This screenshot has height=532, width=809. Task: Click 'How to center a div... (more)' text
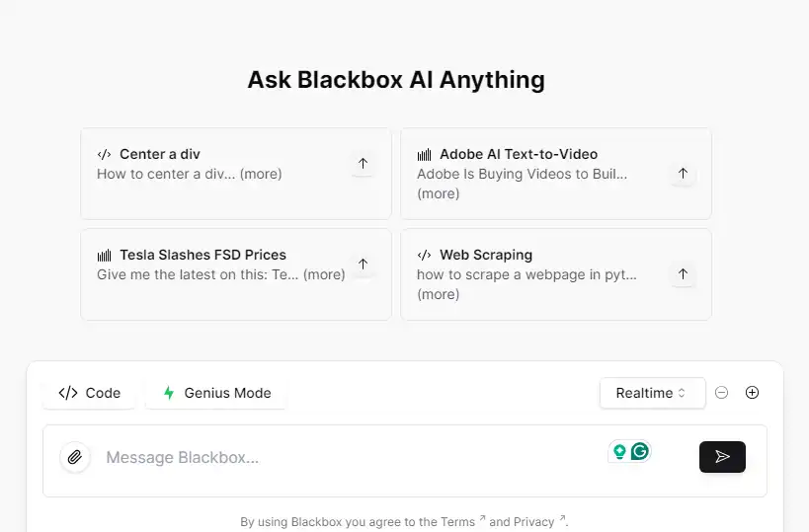190,174
